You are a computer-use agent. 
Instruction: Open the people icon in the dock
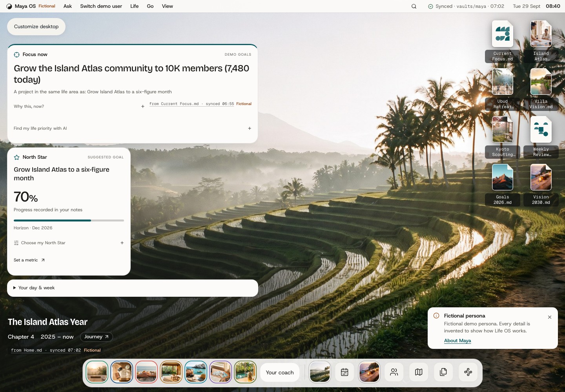(394, 372)
